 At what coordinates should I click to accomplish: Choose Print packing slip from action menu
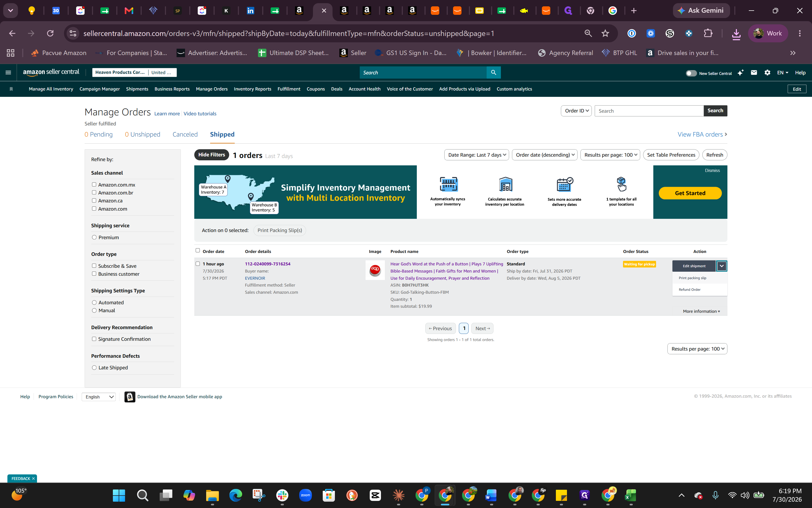click(700, 278)
